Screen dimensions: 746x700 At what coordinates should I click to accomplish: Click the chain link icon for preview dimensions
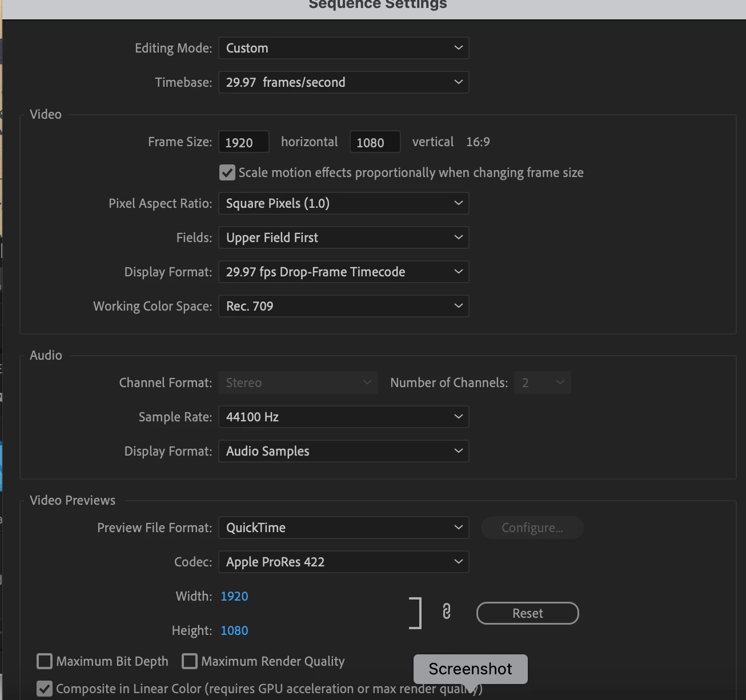click(x=447, y=612)
